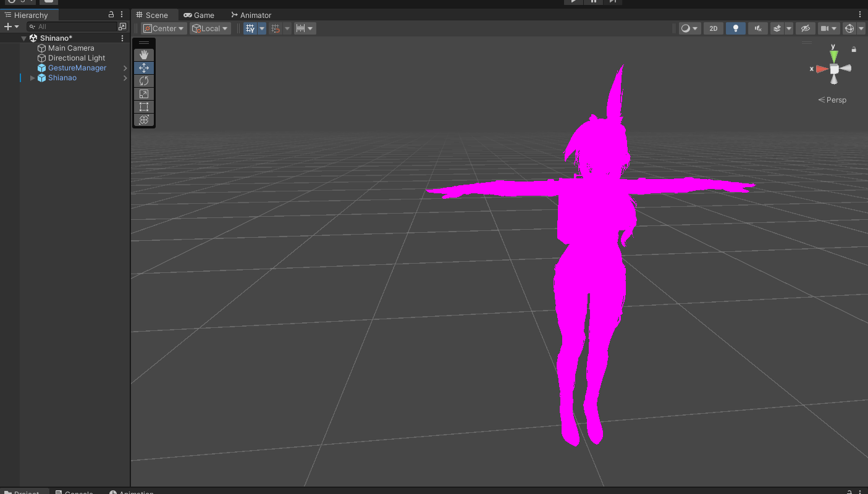868x494 pixels.
Task: Select Main Camera in Hierarchy
Action: [71, 48]
